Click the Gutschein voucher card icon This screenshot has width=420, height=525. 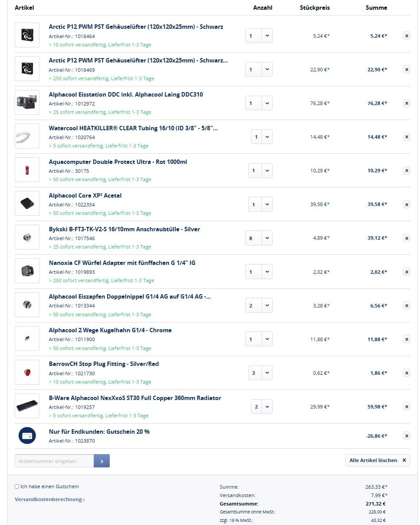pos(27,436)
